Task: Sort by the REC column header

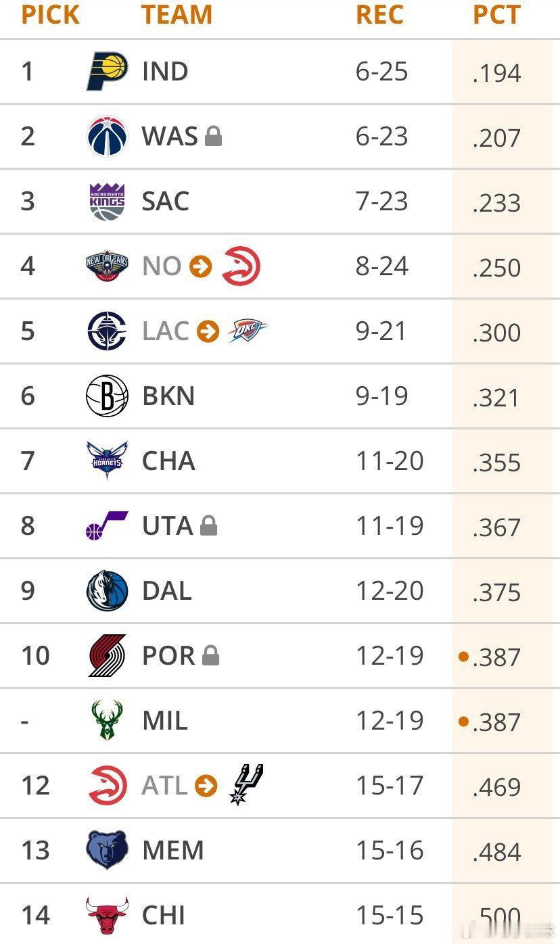Action: pyautogui.click(x=379, y=15)
